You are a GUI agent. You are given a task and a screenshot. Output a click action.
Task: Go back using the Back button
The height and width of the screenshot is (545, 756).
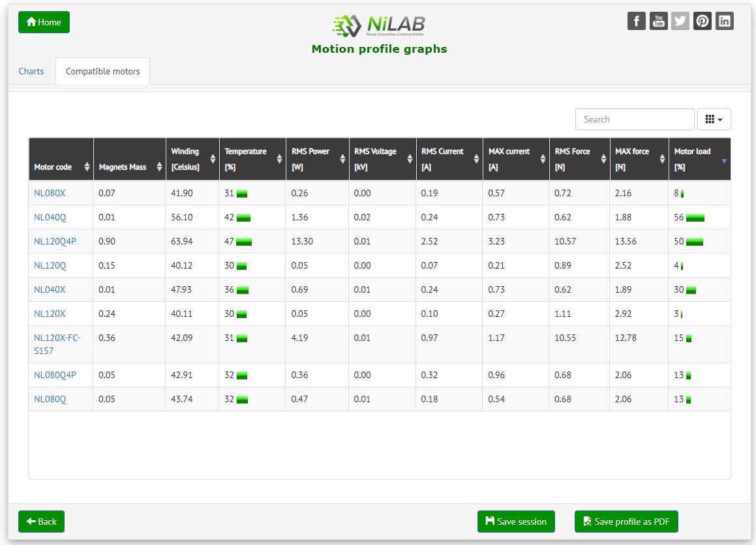41,522
